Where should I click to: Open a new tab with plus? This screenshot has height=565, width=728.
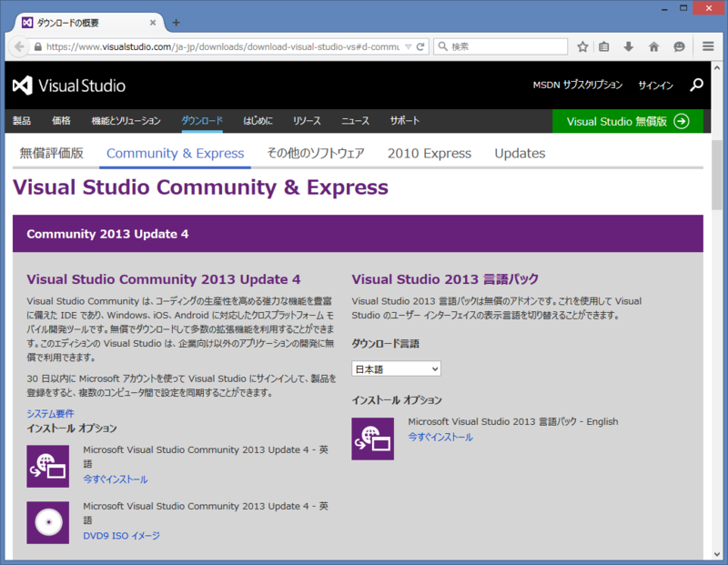click(176, 22)
